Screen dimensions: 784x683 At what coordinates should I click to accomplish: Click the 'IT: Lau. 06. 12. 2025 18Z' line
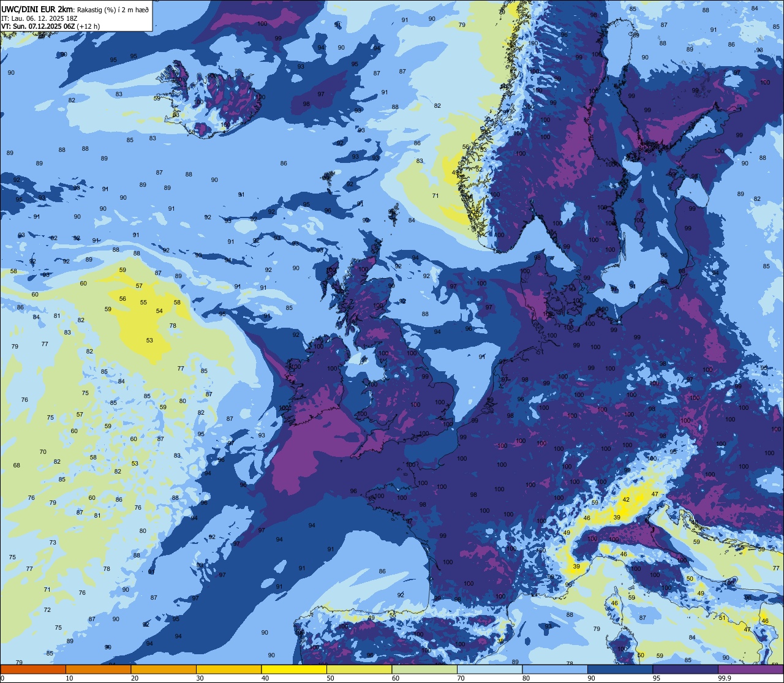(39, 18)
